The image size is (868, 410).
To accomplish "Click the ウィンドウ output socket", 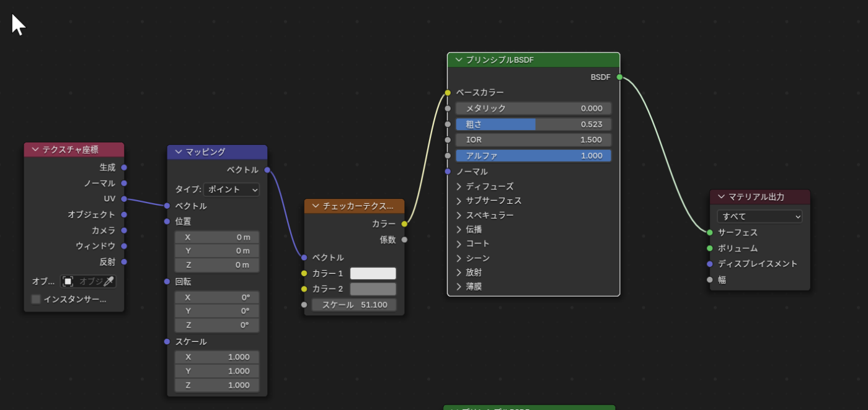I will click(124, 246).
